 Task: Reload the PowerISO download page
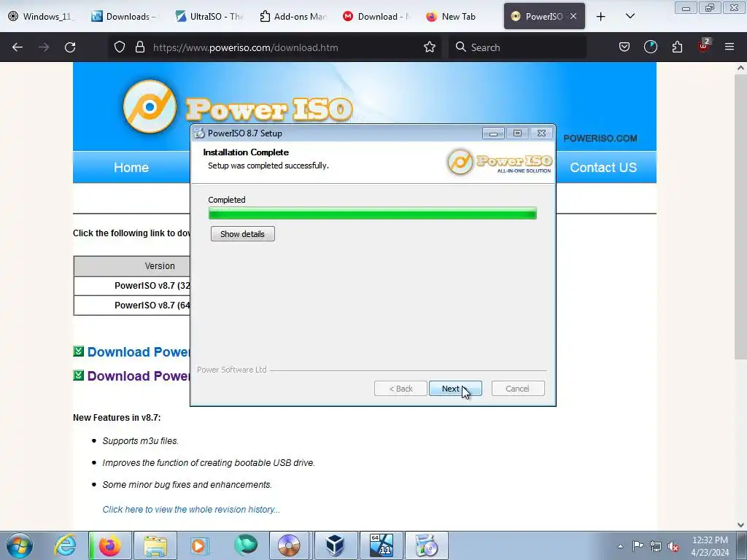point(70,47)
